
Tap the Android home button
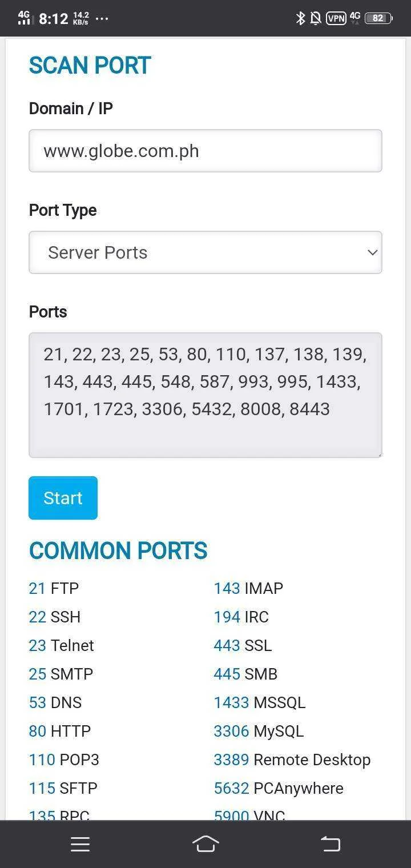point(205,843)
